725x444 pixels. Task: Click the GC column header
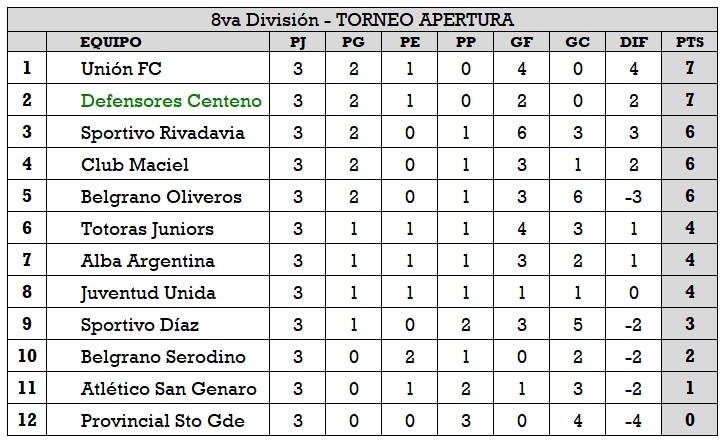(x=576, y=42)
